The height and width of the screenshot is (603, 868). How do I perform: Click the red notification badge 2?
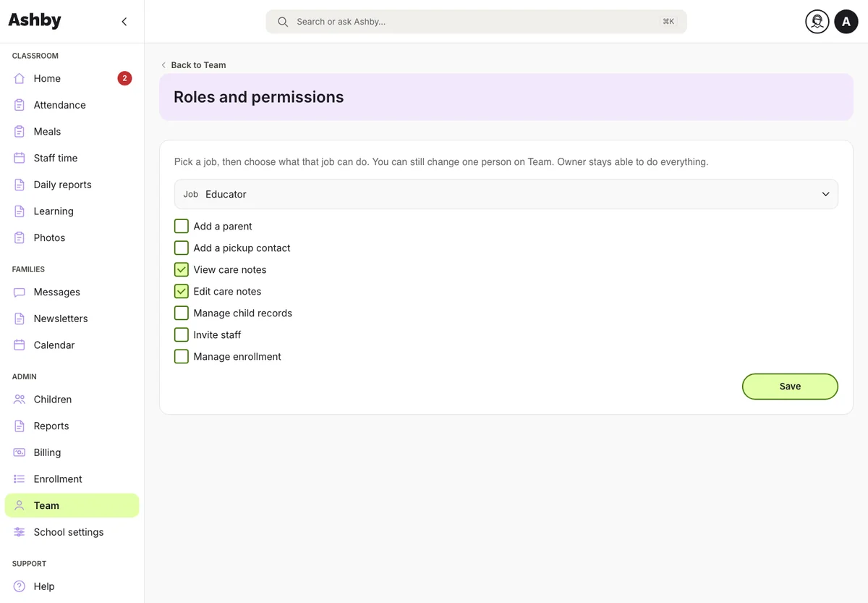click(x=124, y=78)
